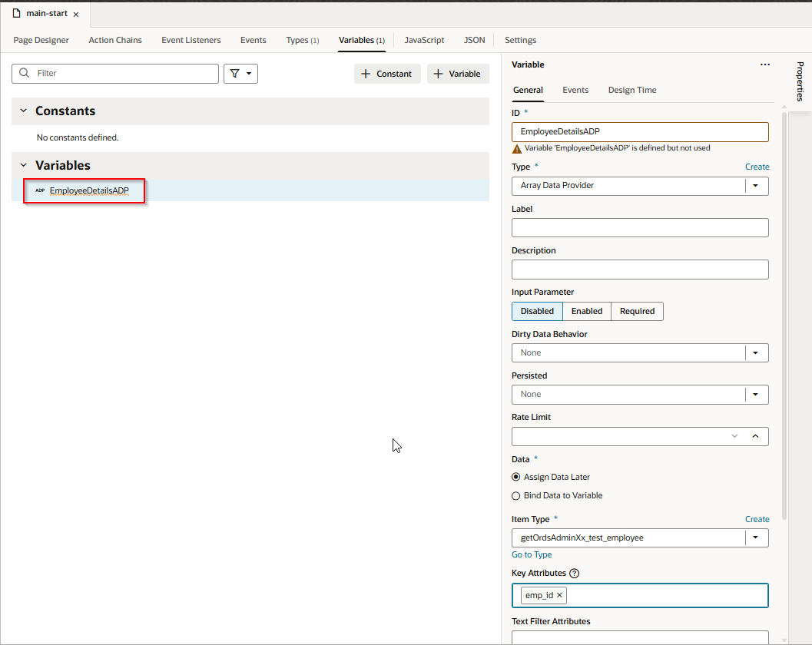812x645 pixels.
Task: Close the main-start tab
Action: [76, 15]
